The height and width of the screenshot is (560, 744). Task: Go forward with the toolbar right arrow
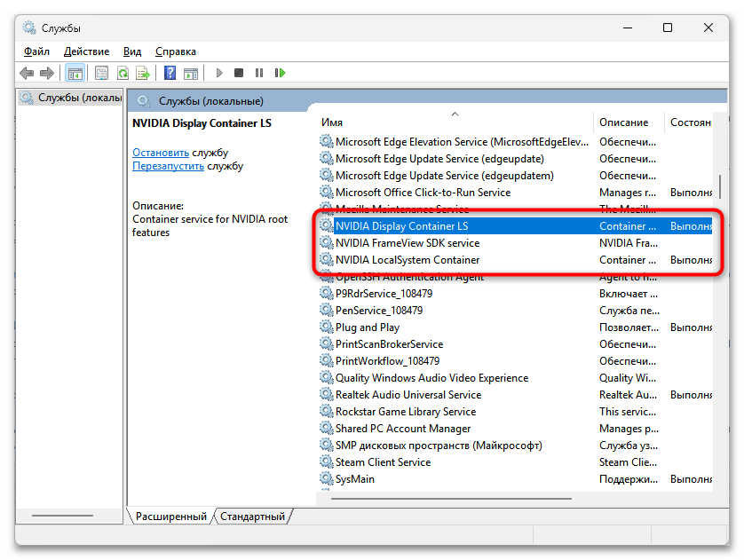(x=47, y=73)
